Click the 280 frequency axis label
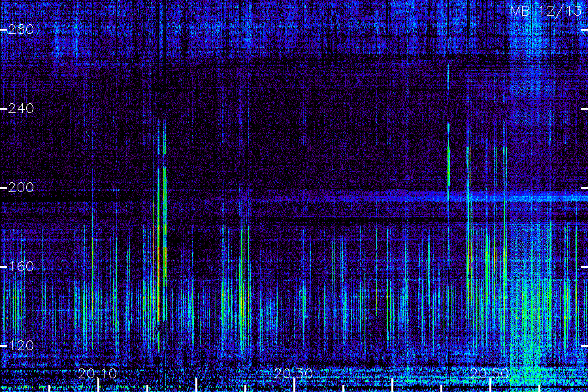Image resolution: width=588 pixels, height=392 pixels. (21, 29)
